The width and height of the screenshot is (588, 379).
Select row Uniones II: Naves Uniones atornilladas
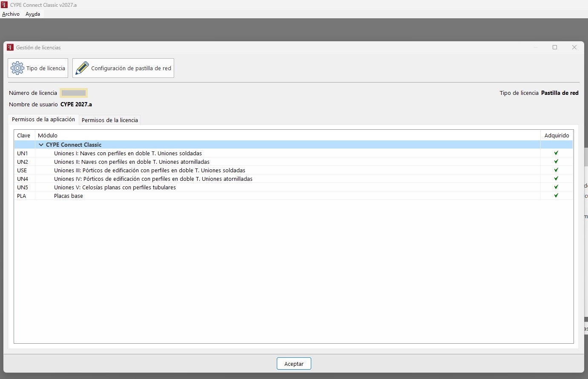[x=293, y=162]
